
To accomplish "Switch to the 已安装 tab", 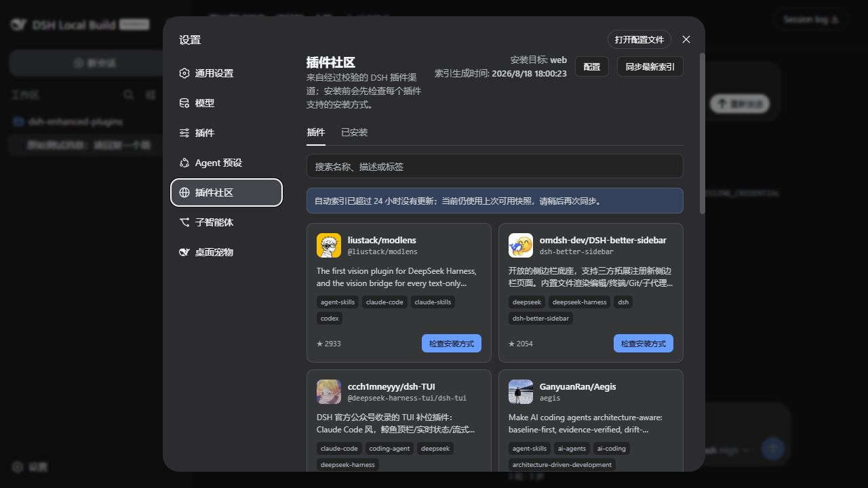I will click(x=354, y=132).
